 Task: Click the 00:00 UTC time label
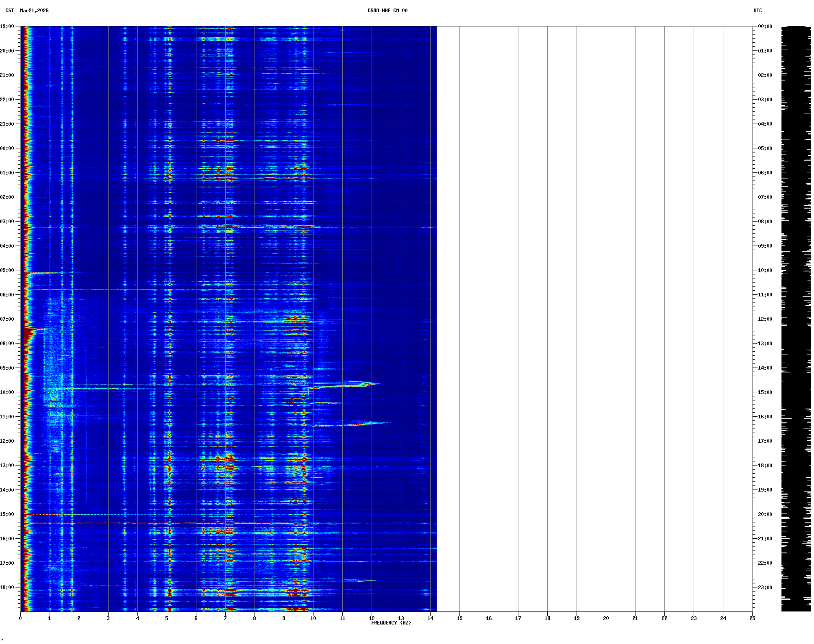pos(765,26)
